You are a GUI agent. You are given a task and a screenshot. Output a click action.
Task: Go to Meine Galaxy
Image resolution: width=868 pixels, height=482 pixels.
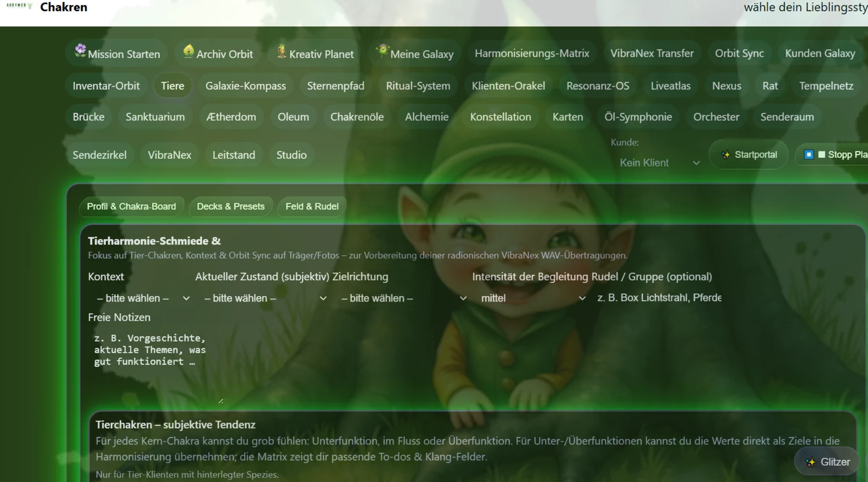(414, 53)
